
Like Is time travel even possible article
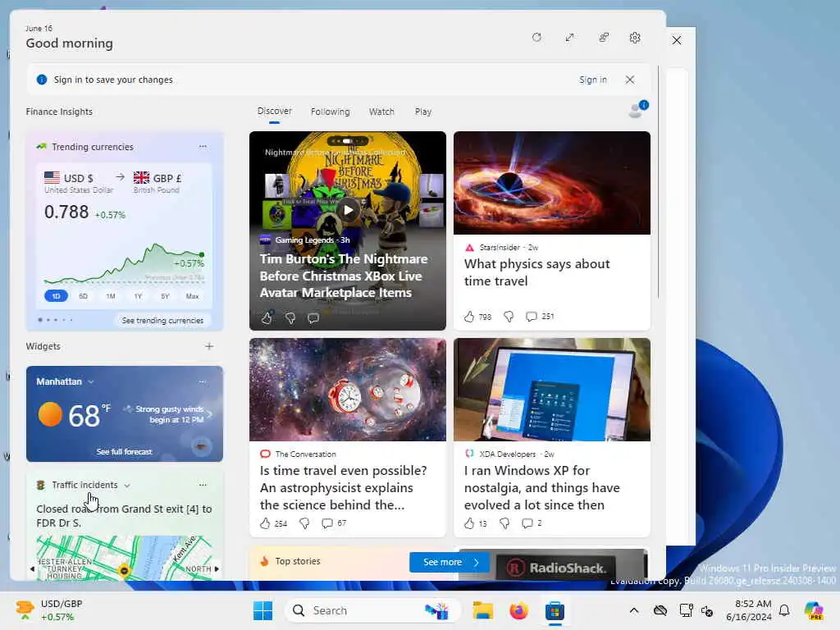click(265, 523)
